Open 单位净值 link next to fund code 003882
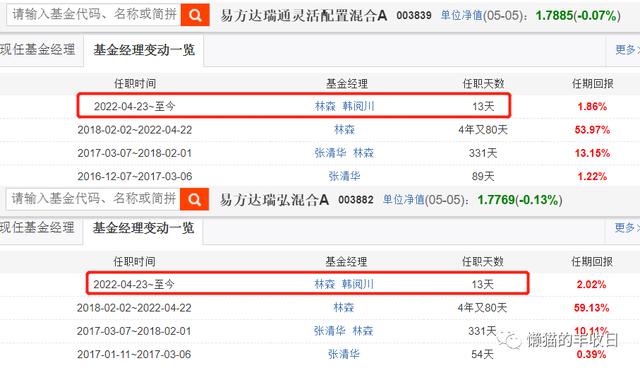Image resolution: width=640 pixels, height=368 pixels. pos(403,200)
